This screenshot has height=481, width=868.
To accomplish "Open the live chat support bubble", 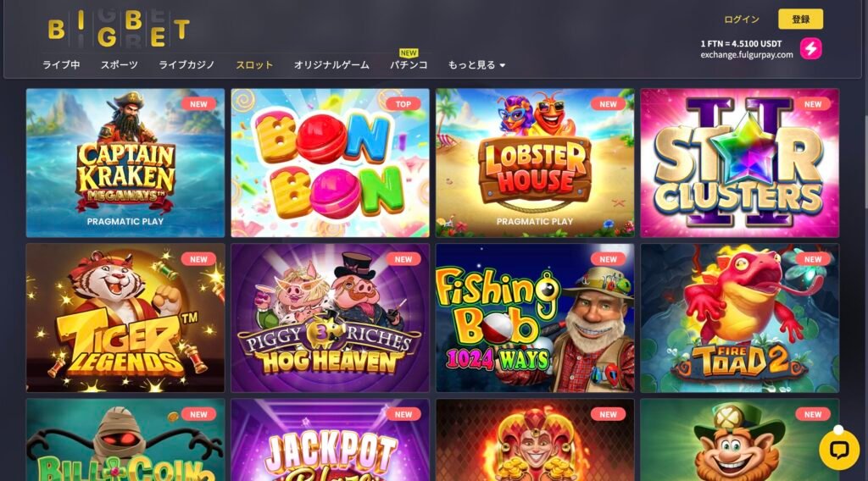I will (x=839, y=450).
